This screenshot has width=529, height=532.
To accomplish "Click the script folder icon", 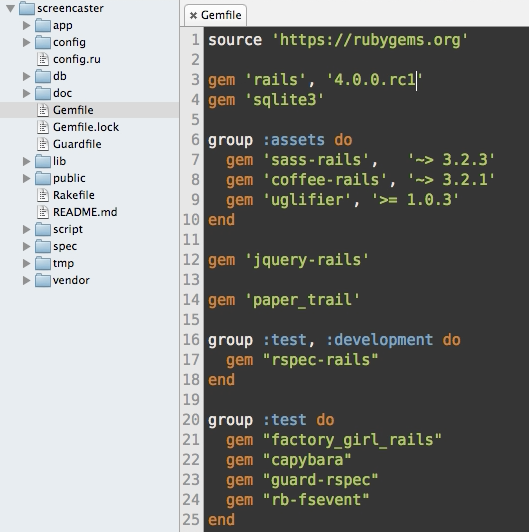I will (x=43, y=229).
